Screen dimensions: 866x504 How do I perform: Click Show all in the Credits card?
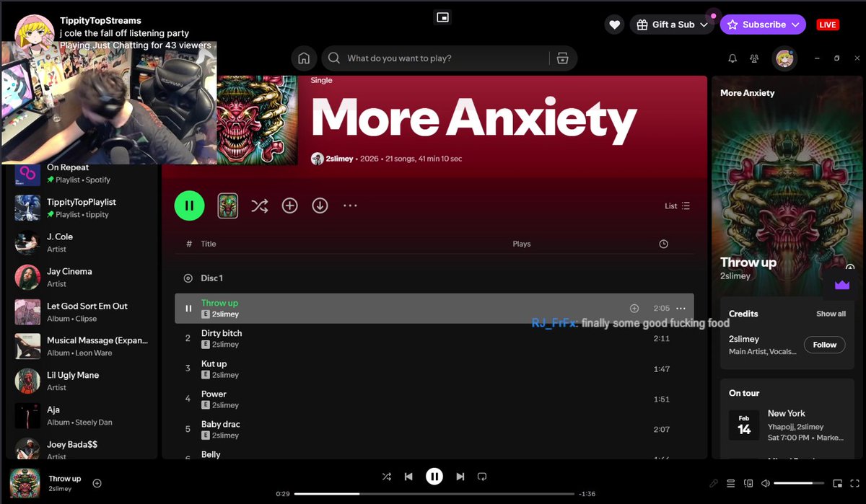[831, 314]
